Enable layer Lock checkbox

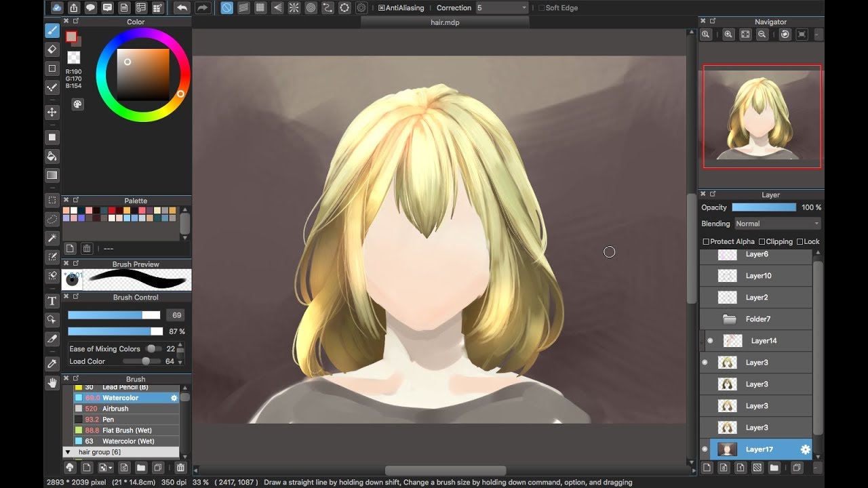pos(800,241)
